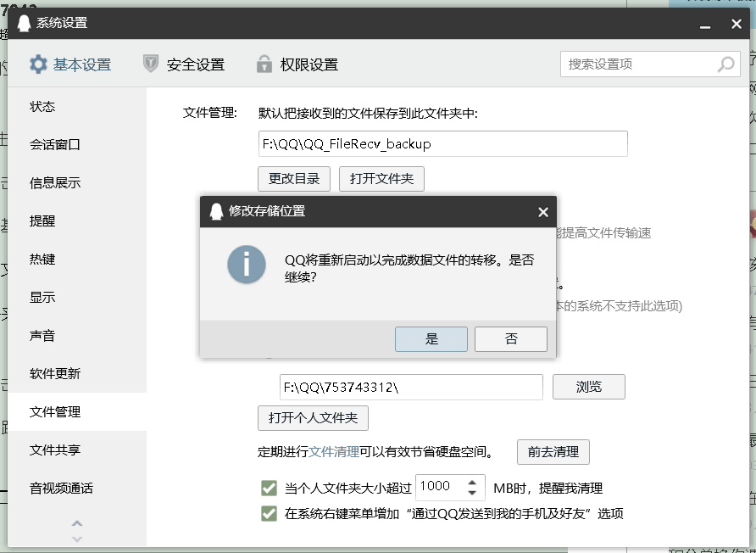The width and height of the screenshot is (756, 553).
Task: Click the 浏览 button
Action: (x=589, y=387)
